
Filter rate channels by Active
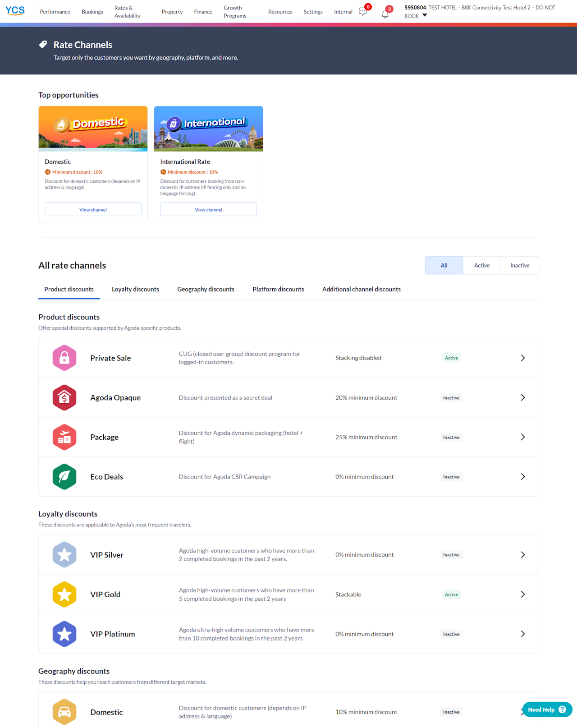click(x=482, y=265)
